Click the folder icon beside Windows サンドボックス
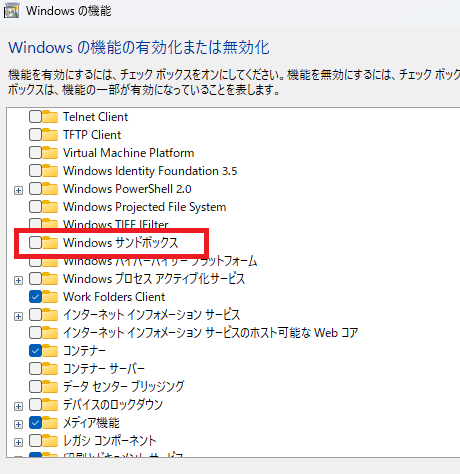 [x=50, y=243]
